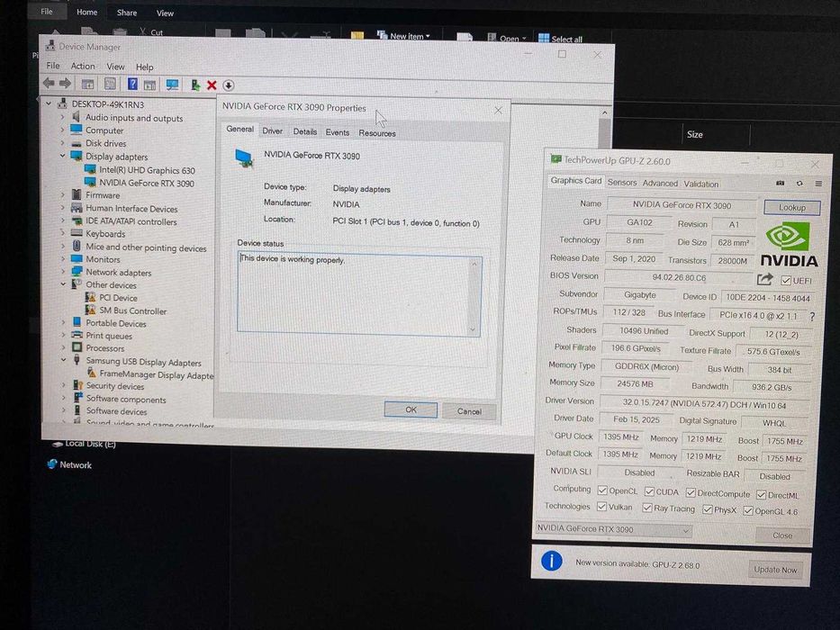Viewport: 840px width, 630px height.
Task: Toggle DirectCompute checkbox in GPU-Z
Action: (x=691, y=492)
